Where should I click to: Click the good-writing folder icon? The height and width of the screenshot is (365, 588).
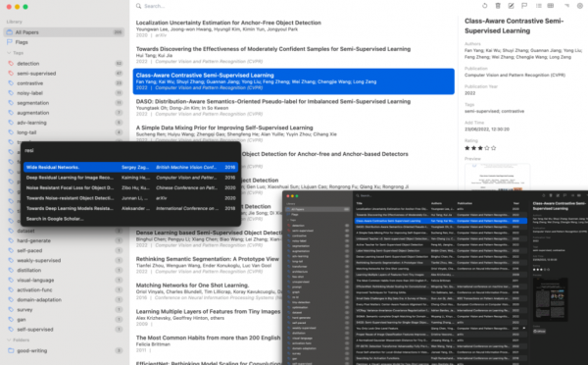[11, 350]
